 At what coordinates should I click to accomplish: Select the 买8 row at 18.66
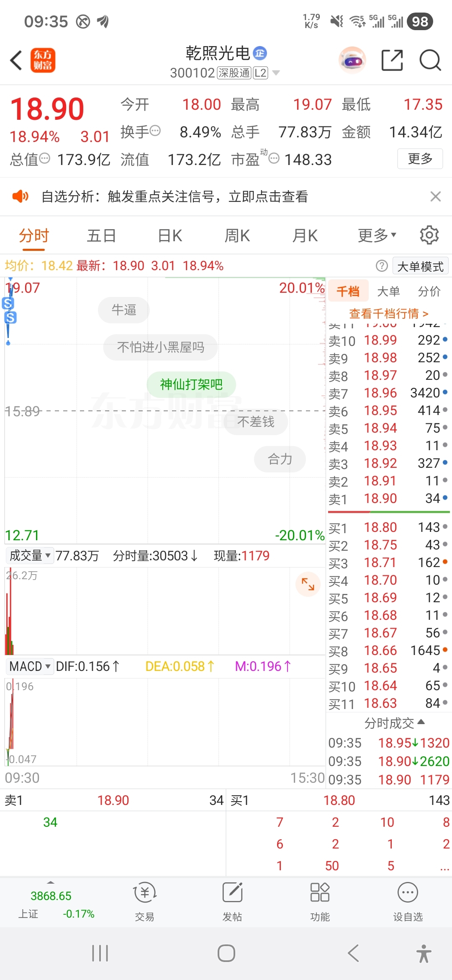pyautogui.click(x=388, y=650)
